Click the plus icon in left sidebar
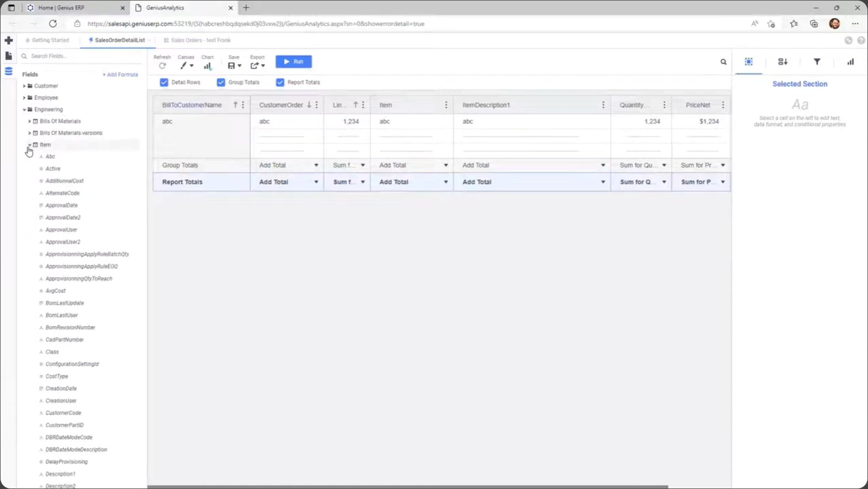The image size is (868, 489). 8,40
